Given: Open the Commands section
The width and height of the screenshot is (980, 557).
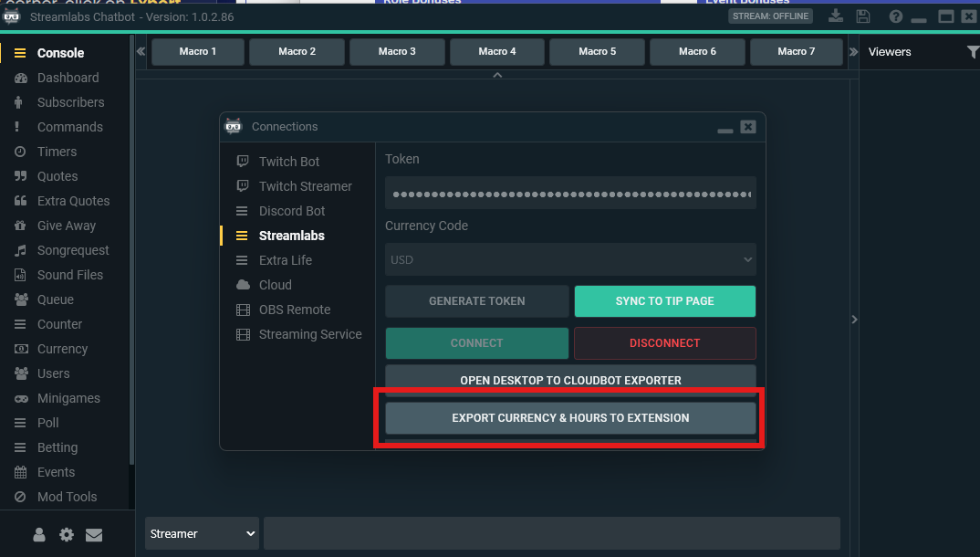Looking at the screenshot, I should (x=69, y=127).
